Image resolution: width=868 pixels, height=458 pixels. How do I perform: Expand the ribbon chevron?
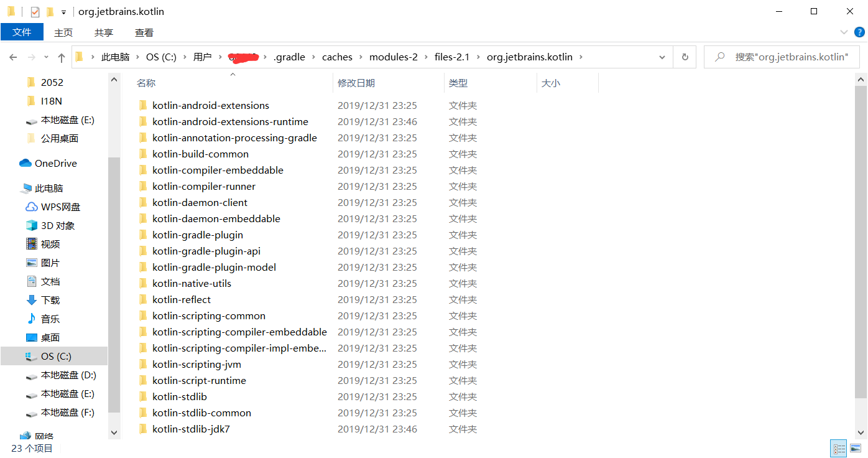coord(844,32)
